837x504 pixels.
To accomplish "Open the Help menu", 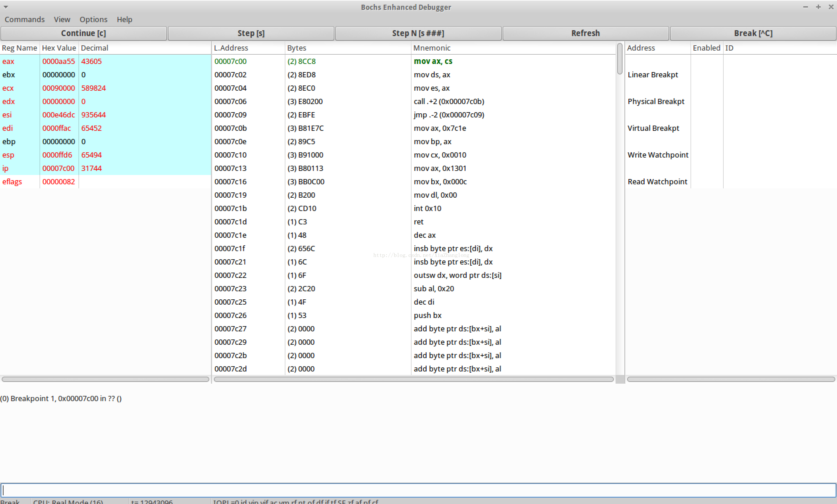I will pos(124,19).
